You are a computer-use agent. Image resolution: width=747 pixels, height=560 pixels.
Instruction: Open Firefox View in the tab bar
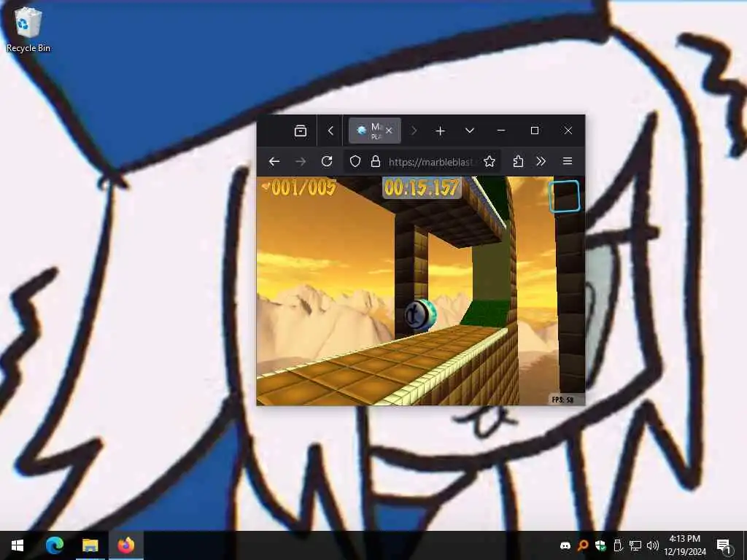click(300, 131)
